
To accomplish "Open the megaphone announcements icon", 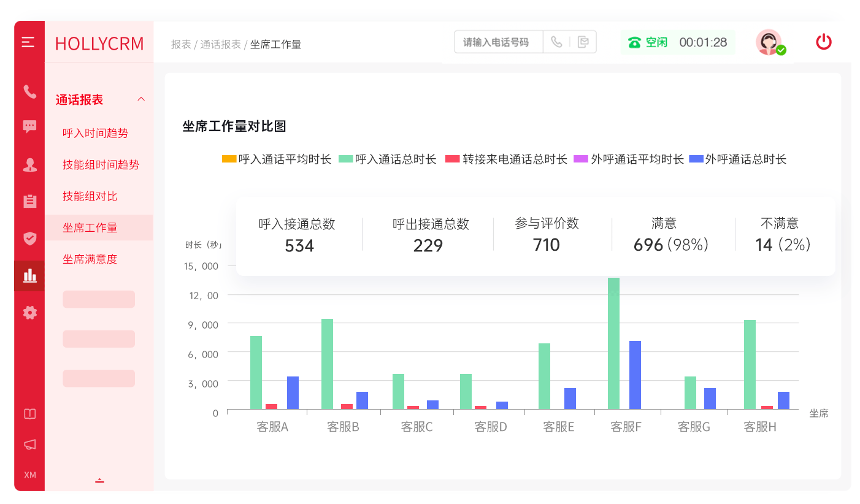I will (29, 445).
